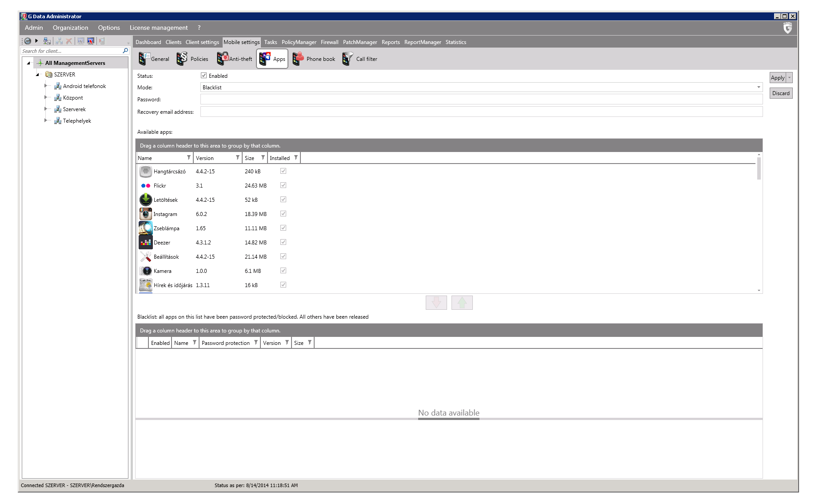The image size is (819, 504).
Task: Toggle Installed checkbox for Kamera
Action: [x=283, y=271]
